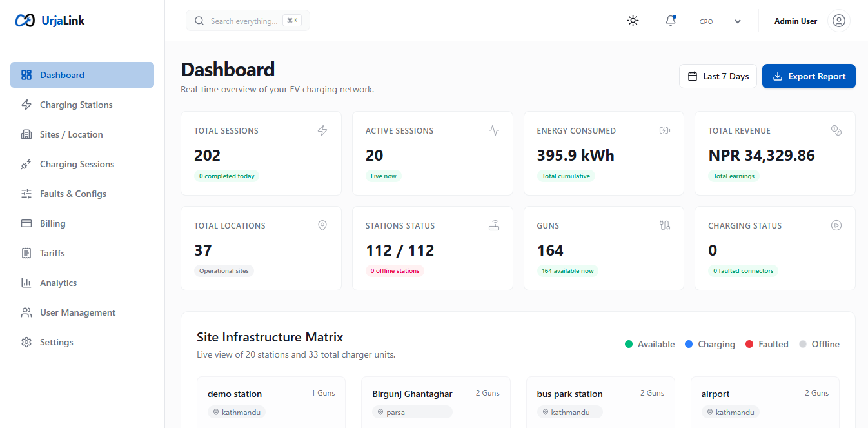This screenshot has width=868, height=428.
Task: Click the Charging Sessions plug icon
Action: (x=26, y=164)
